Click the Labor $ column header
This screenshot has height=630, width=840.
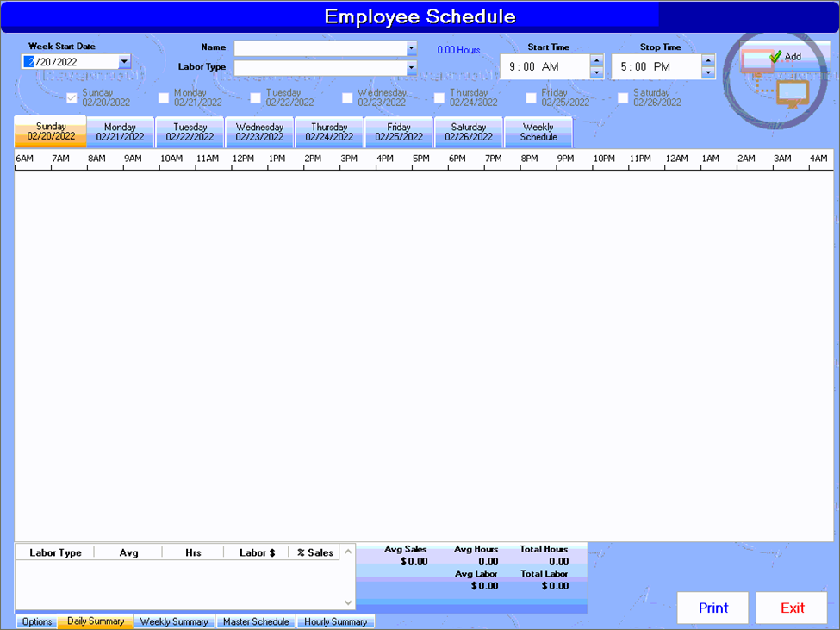[x=257, y=552]
